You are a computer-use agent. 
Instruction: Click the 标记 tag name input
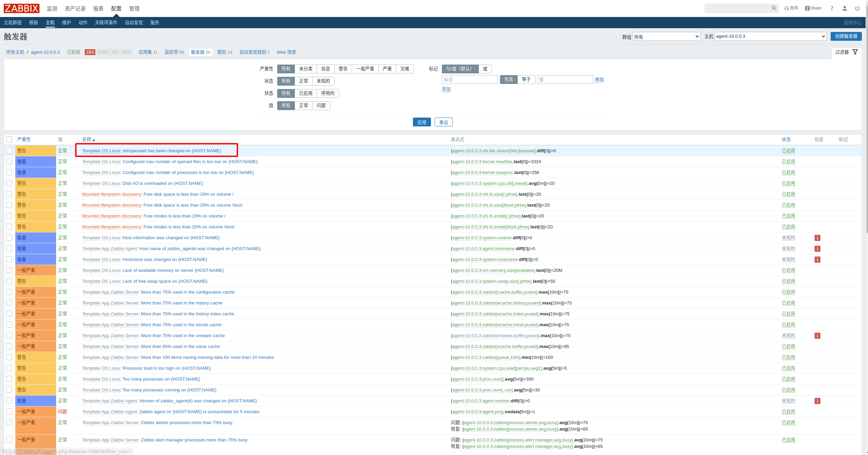point(470,80)
